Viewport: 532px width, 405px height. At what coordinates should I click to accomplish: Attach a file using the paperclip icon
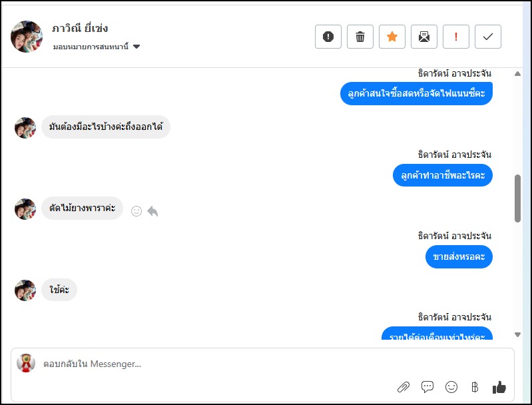[403, 387]
